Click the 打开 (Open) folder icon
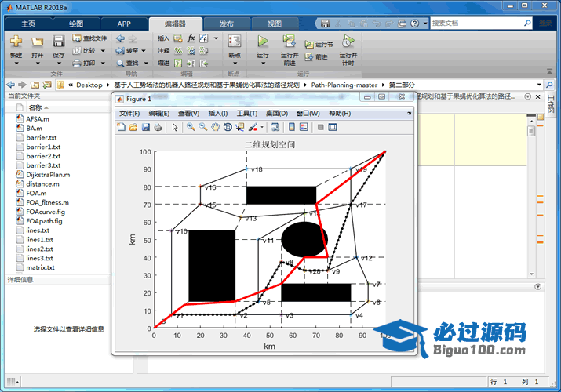The width and height of the screenshot is (561, 392). 37,42
